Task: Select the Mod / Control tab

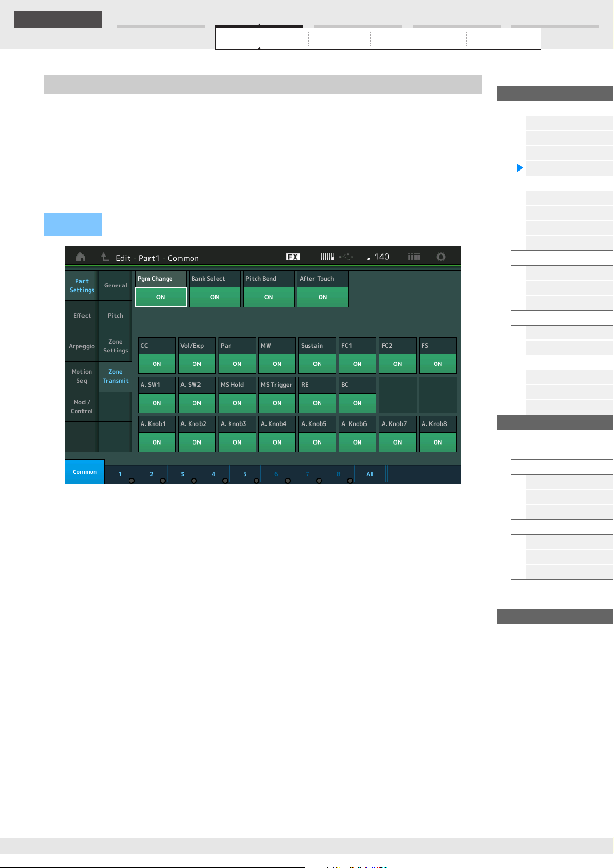Action: tap(81, 406)
